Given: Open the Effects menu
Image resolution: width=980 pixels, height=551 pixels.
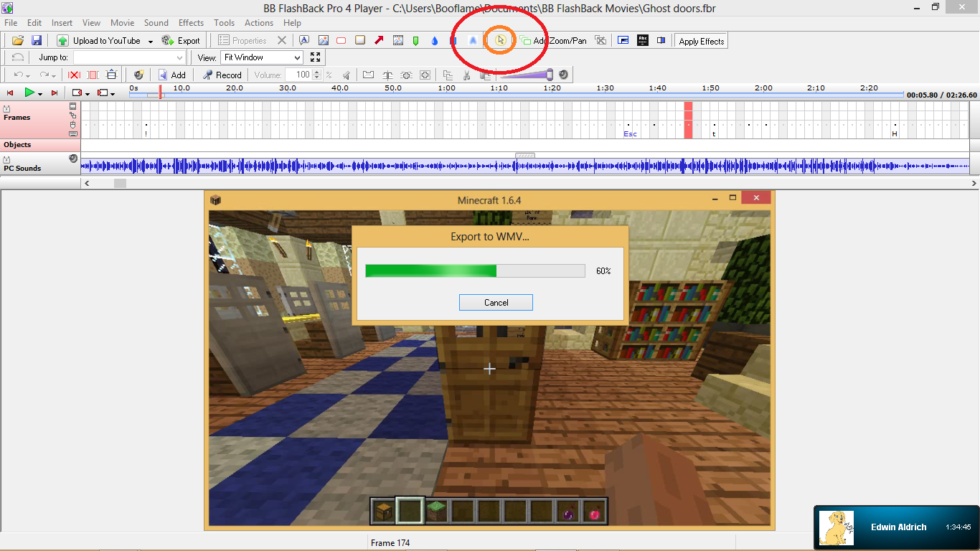Looking at the screenshot, I should [x=192, y=23].
